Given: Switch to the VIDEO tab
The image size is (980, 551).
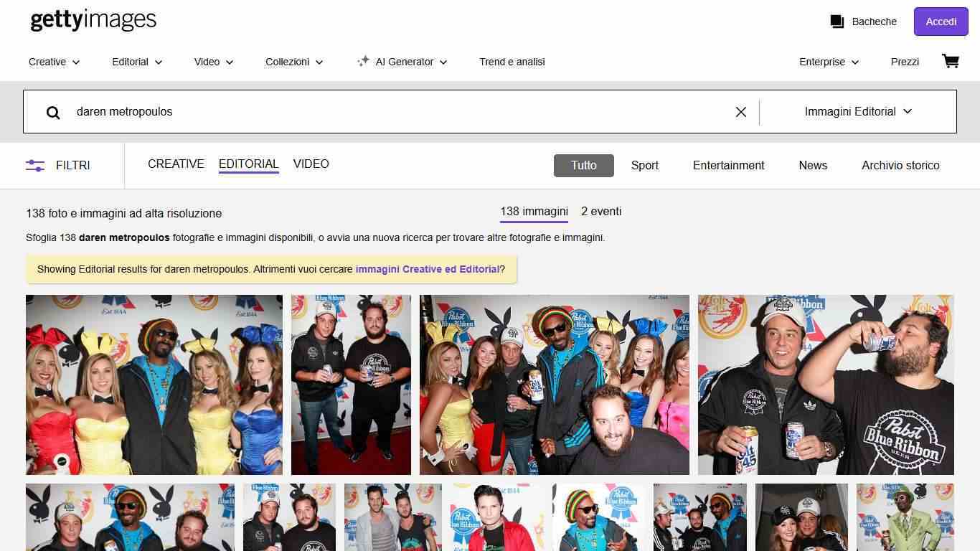Looking at the screenshot, I should pyautogui.click(x=311, y=164).
